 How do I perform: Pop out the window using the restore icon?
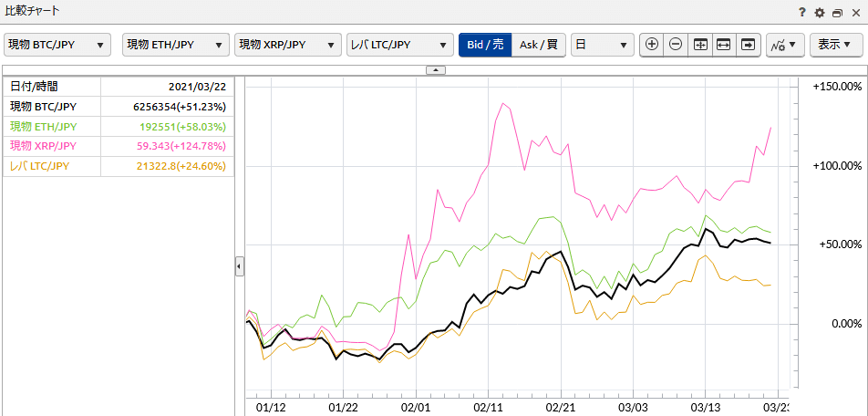click(836, 13)
